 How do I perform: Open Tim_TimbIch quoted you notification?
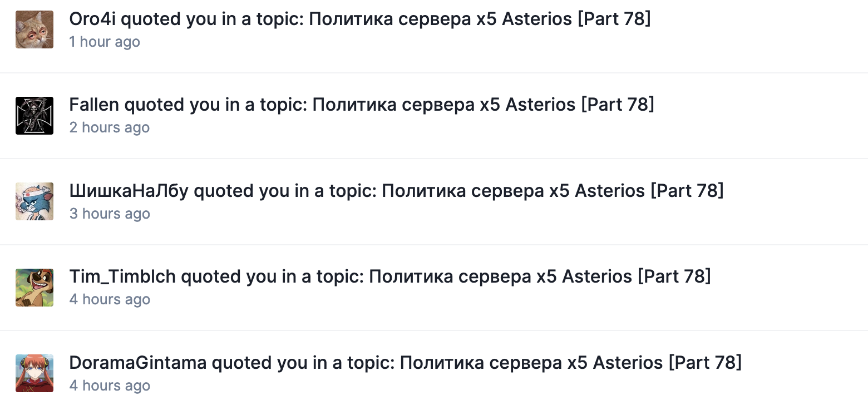point(434,288)
